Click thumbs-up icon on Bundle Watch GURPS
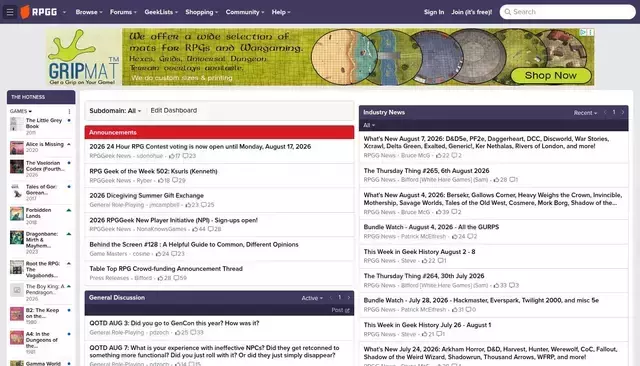Viewport: 640px width, 366px height. pos(455,236)
